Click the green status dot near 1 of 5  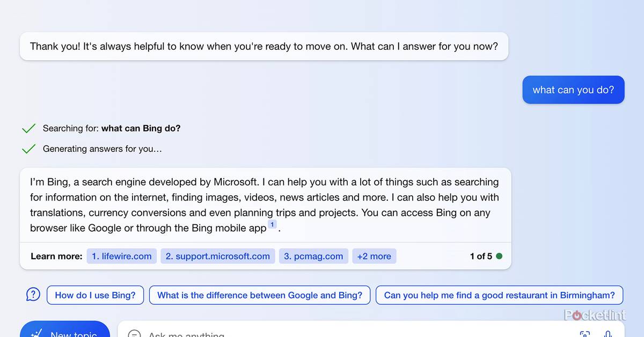coord(499,256)
